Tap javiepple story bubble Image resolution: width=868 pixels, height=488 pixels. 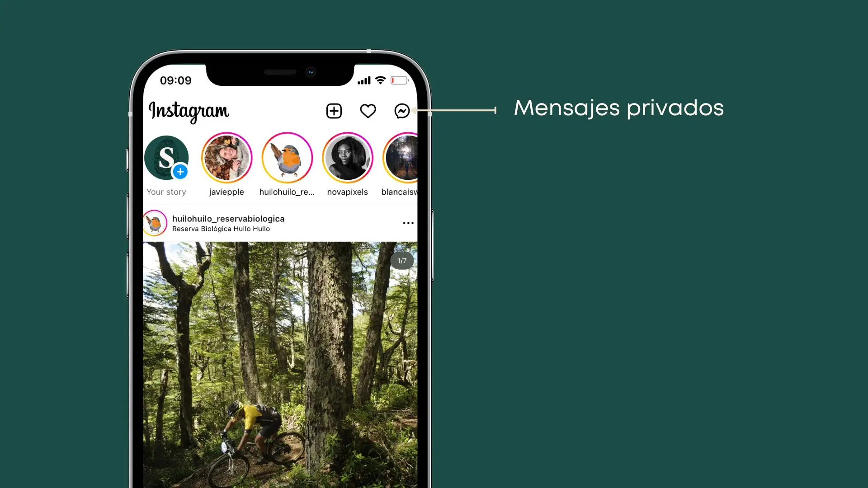coord(226,157)
